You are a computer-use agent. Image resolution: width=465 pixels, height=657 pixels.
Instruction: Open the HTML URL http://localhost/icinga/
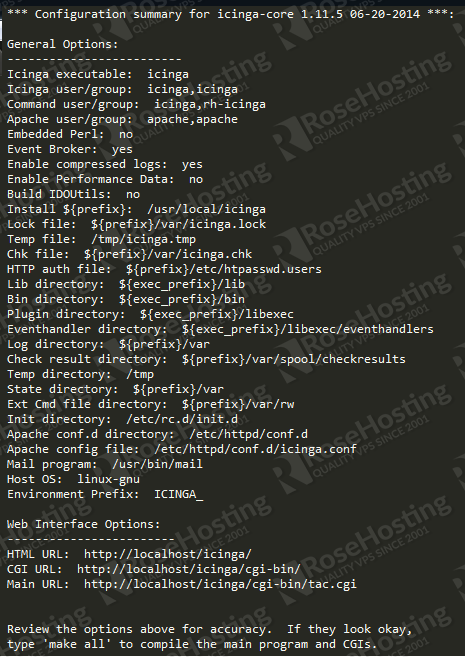[168, 554]
